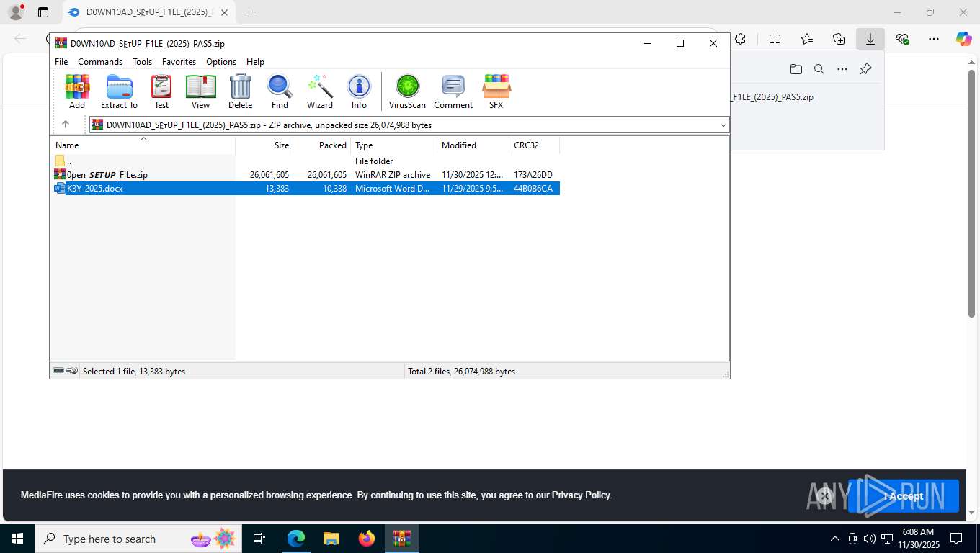980x553 pixels.
Task: Click the Add toolbar icon in WinRAR
Action: tap(77, 91)
